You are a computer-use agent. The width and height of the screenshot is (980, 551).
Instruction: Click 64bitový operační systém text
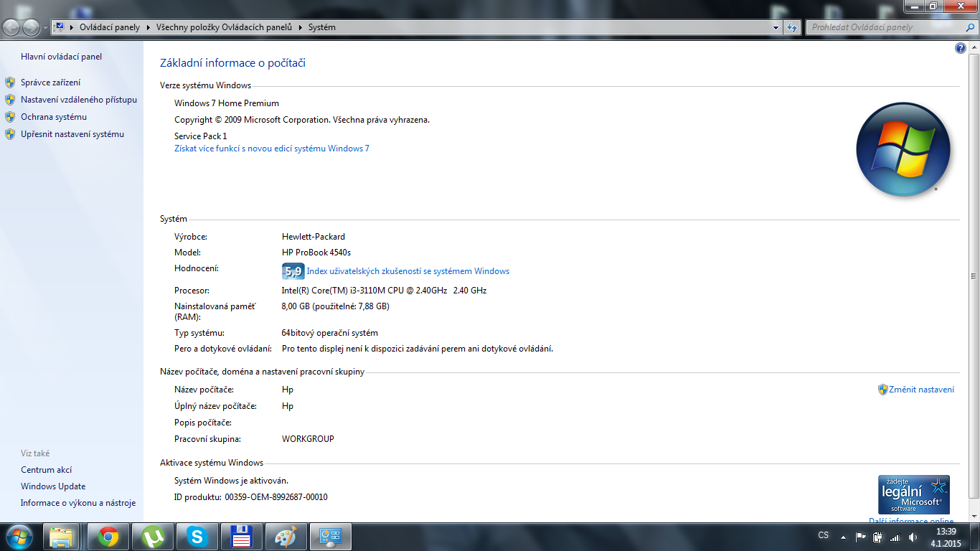(330, 333)
